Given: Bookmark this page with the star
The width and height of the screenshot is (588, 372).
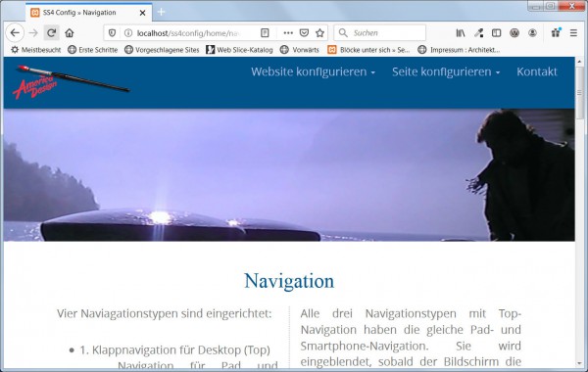Looking at the screenshot, I should [x=319, y=33].
